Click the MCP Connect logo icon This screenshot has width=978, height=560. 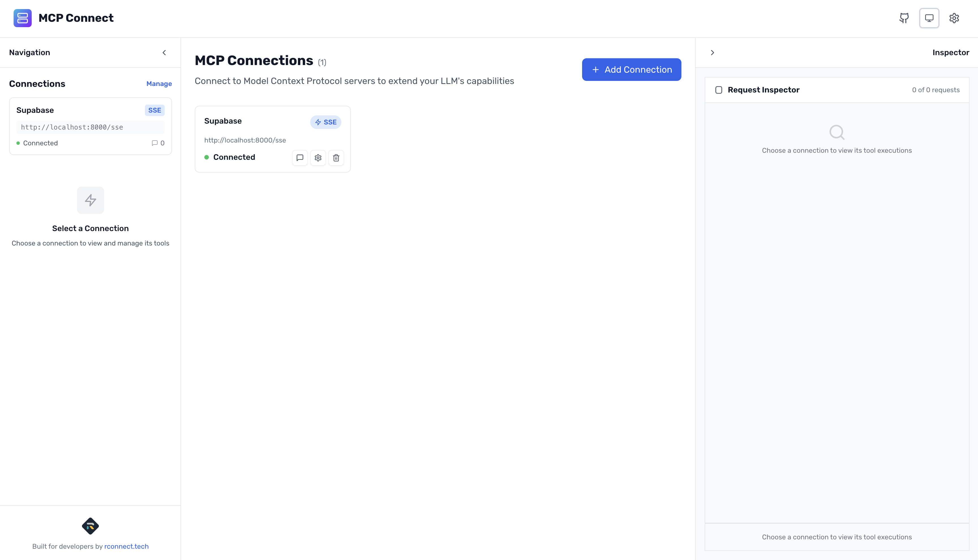click(22, 18)
